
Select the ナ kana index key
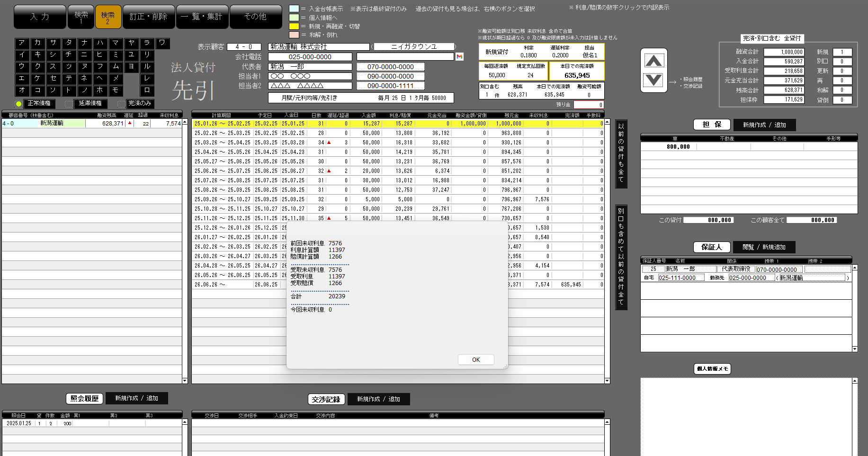pos(84,43)
